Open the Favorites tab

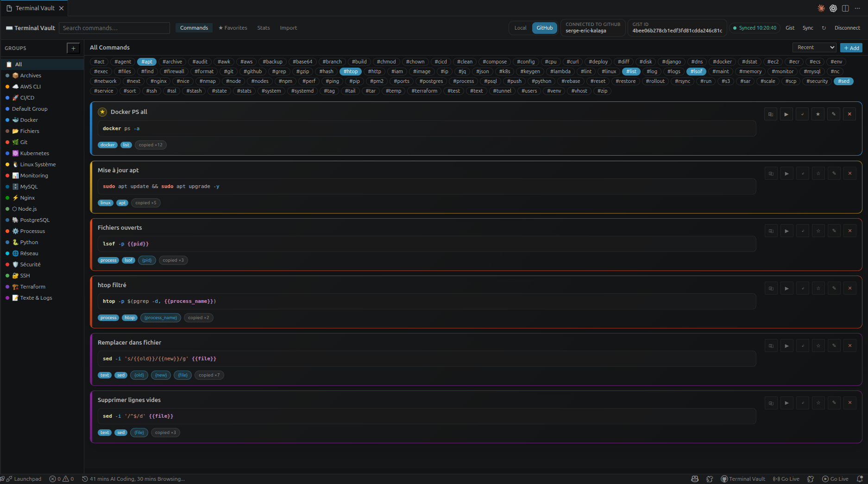click(x=233, y=28)
